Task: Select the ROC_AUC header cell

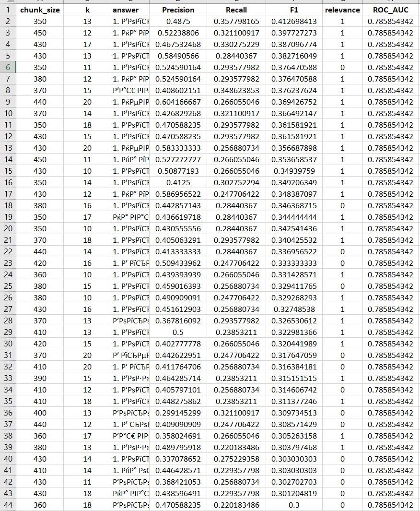Action: pos(390,10)
